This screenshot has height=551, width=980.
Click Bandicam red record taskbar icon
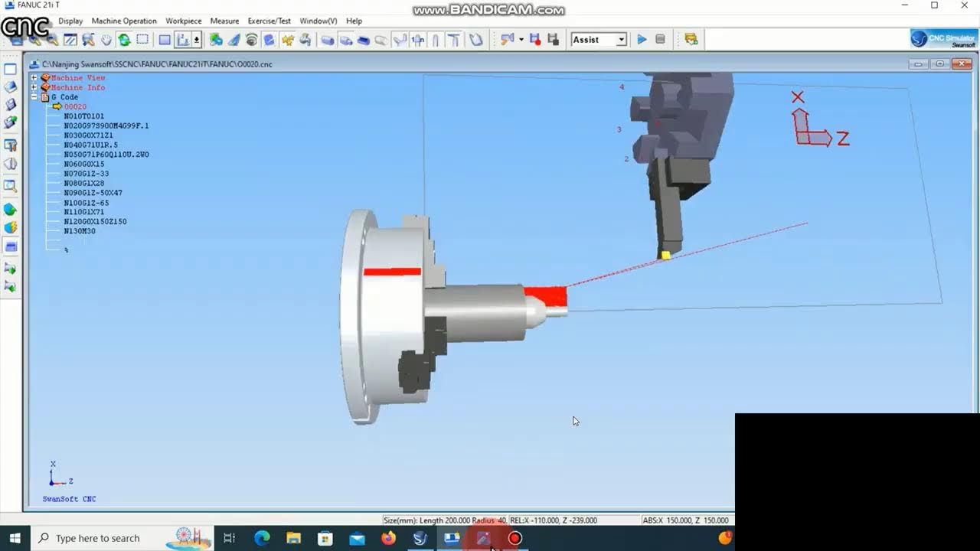514,538
